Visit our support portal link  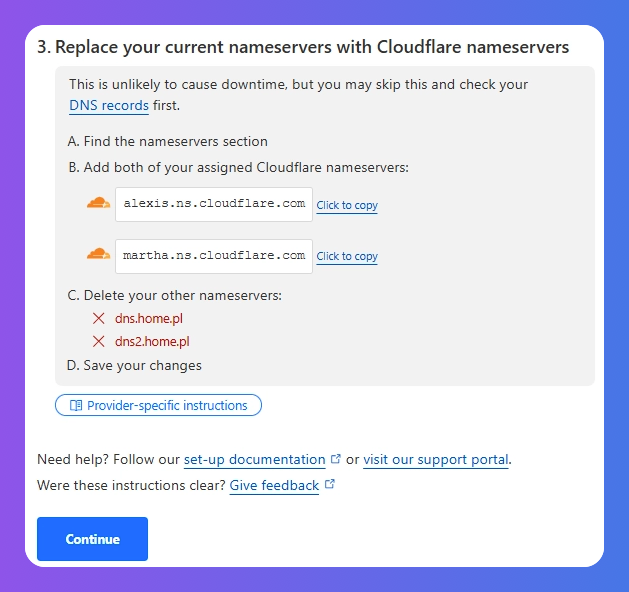(x=436, y=460)
